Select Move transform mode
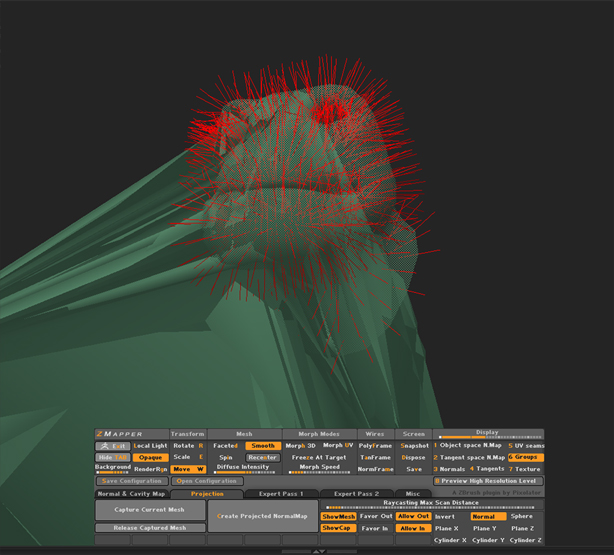Image resolution: width=614 pixels, height=555 pixels. pyautogui.click(x=188, y=469)
